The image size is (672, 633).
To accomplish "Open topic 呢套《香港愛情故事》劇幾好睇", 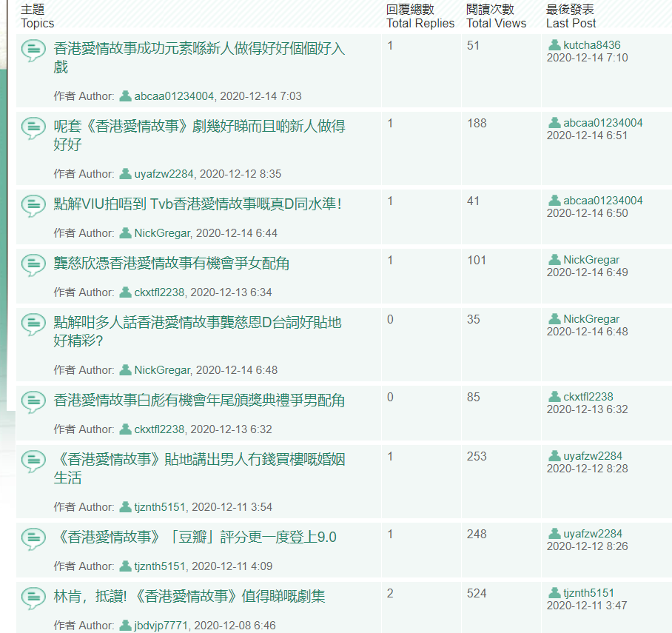I will click(x=199, y=135).
